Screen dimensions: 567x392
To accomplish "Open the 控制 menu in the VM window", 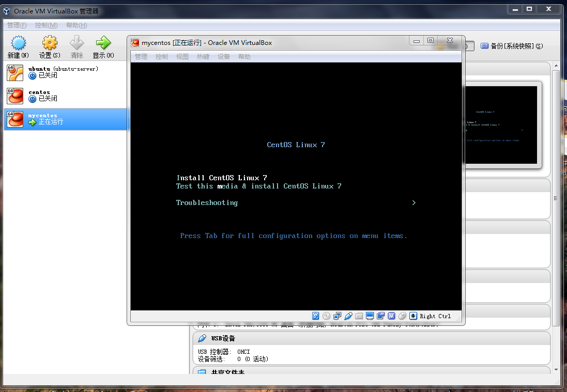I will 162,57.
